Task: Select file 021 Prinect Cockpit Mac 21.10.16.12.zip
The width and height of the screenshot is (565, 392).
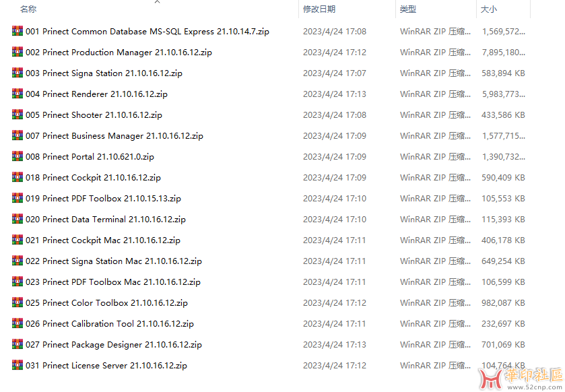Action: (x=102, y=240)
